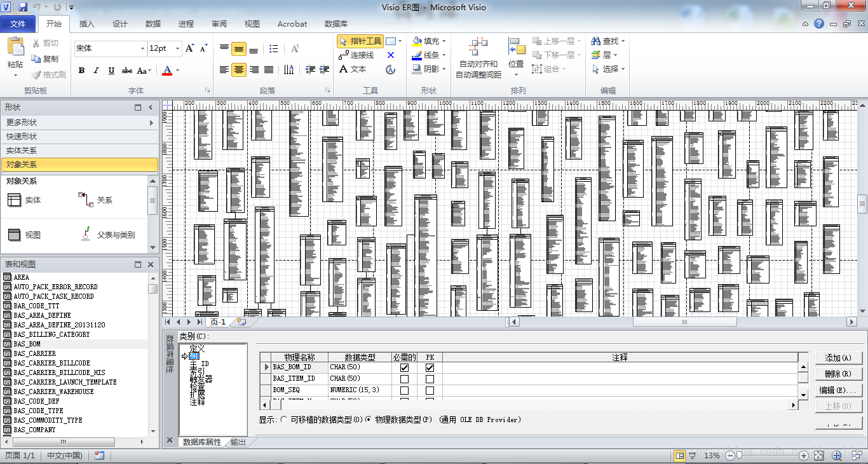Click the text block rotate tool
The width and height of the screenshot is (868, 464).
tap(391, 69)
